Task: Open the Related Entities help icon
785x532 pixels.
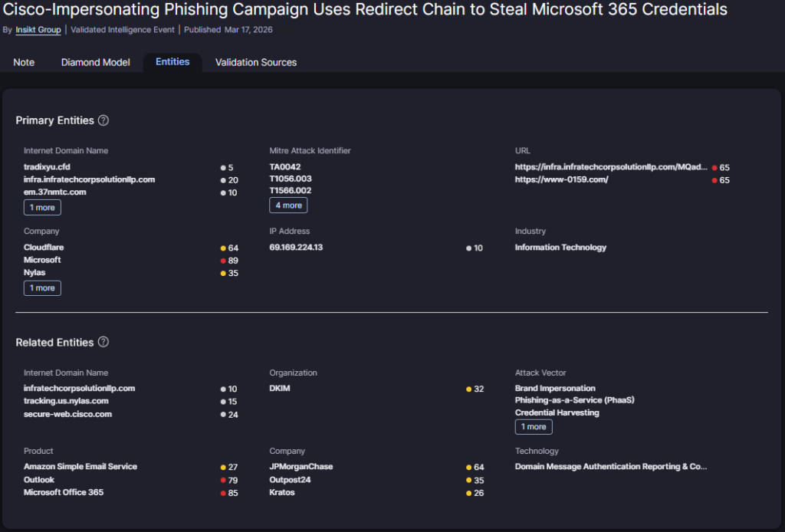Action: click(103, 342)
